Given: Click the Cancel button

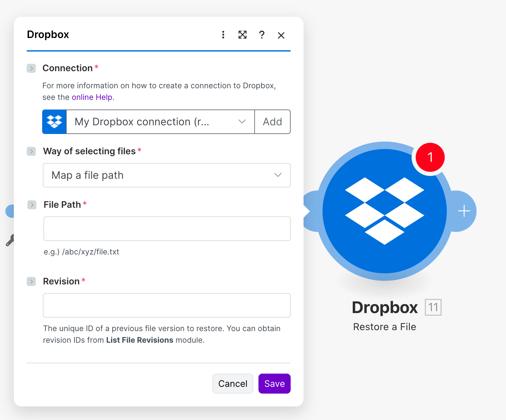Looking at the screenshot, I should pyautogui.click(x=233, y=384).
